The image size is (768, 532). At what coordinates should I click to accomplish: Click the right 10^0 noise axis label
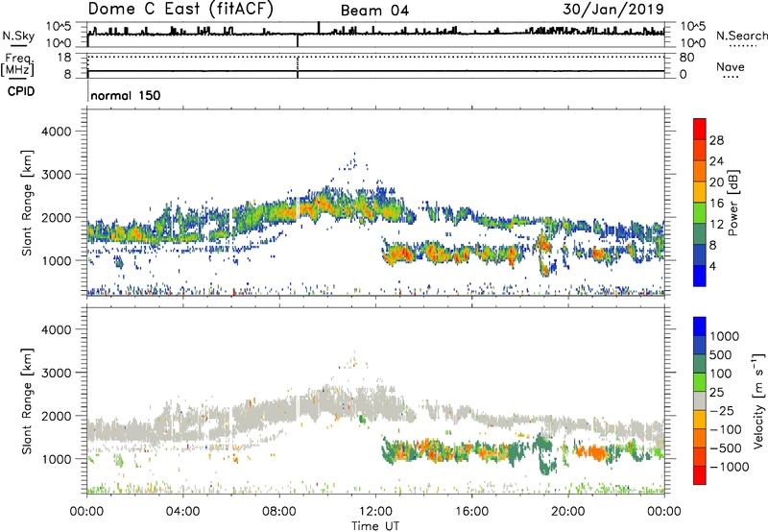pyautogui.click(x=692, y=43)
